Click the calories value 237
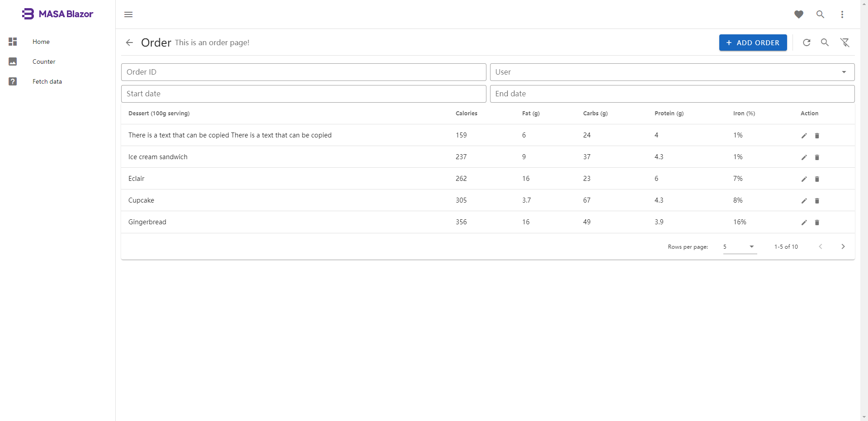 [x=461, y=157]
